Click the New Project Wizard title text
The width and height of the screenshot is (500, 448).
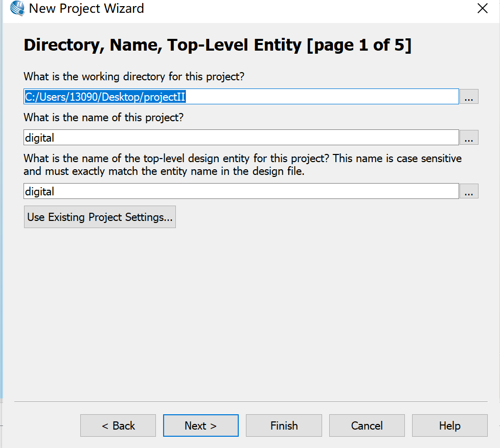tap(86, 9)
